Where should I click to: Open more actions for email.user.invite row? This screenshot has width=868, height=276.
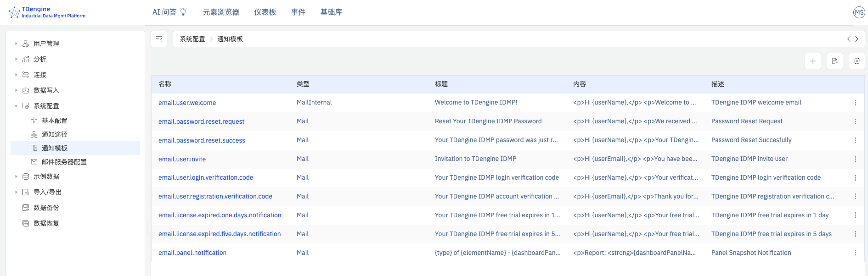coord(855,159)
